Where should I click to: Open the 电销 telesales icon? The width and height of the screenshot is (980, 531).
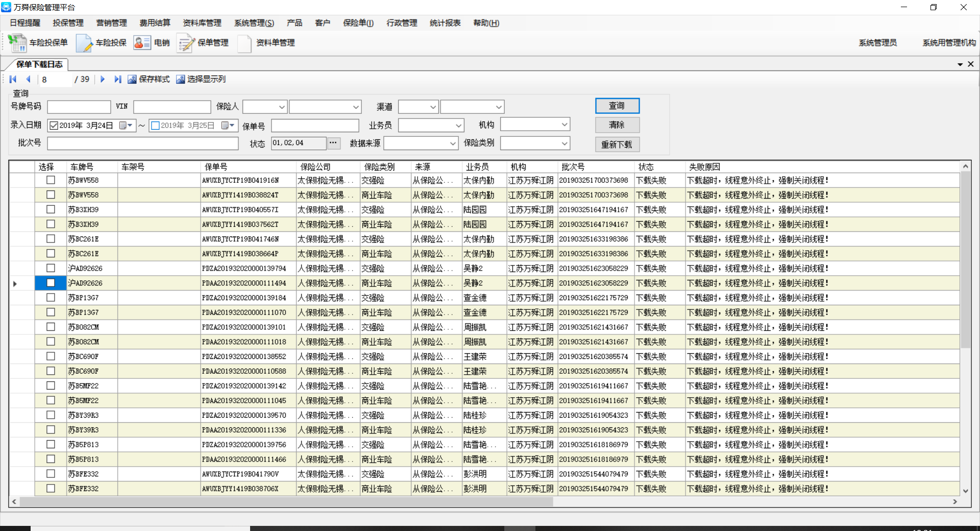coord(142,43)
